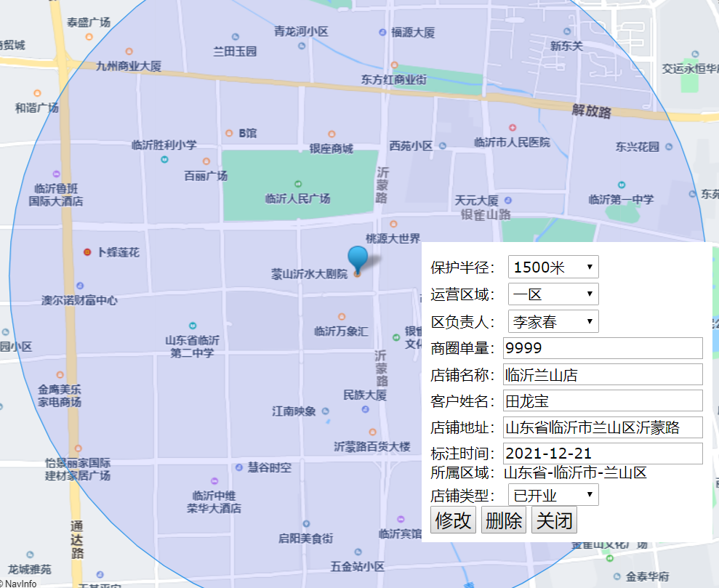Screen dimensions: 719x588
Task: Click the 删除 button
Action: point(504,520)
